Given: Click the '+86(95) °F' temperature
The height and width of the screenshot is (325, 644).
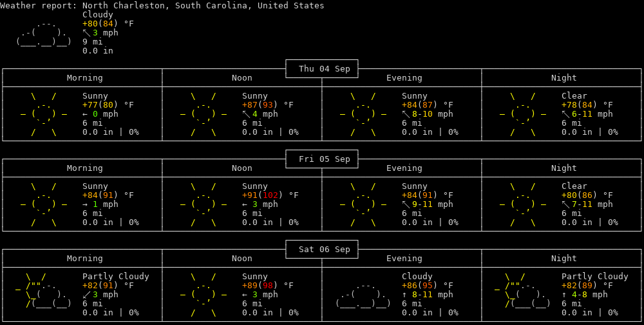Looking at the screenshot, I should pos(428,286).
